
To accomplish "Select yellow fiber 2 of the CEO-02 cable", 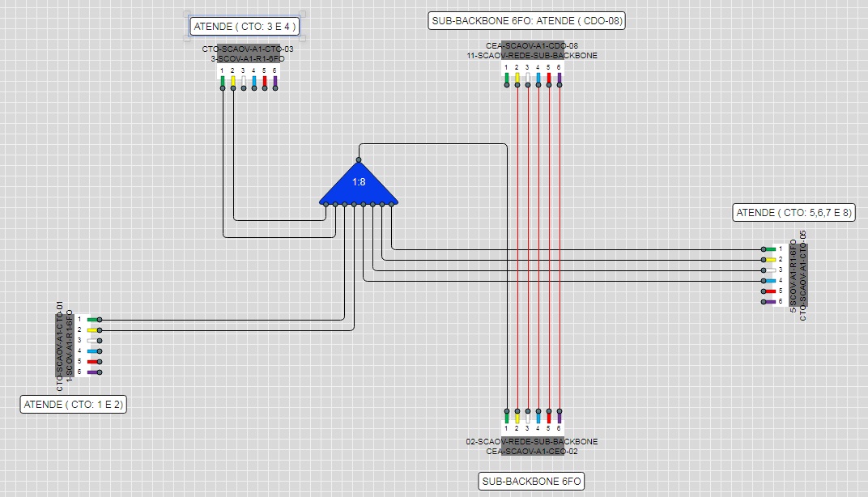I will pos(517,418).
